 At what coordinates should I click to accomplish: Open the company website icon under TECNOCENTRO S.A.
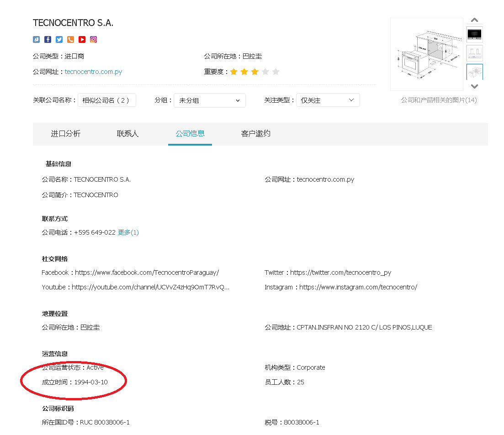(x=36, y=40)
